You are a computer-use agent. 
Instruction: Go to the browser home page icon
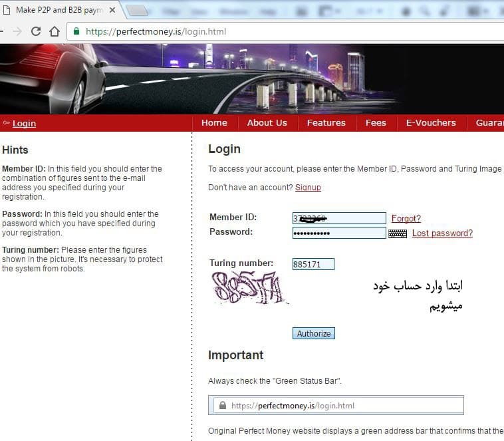[x=55, y=31]
